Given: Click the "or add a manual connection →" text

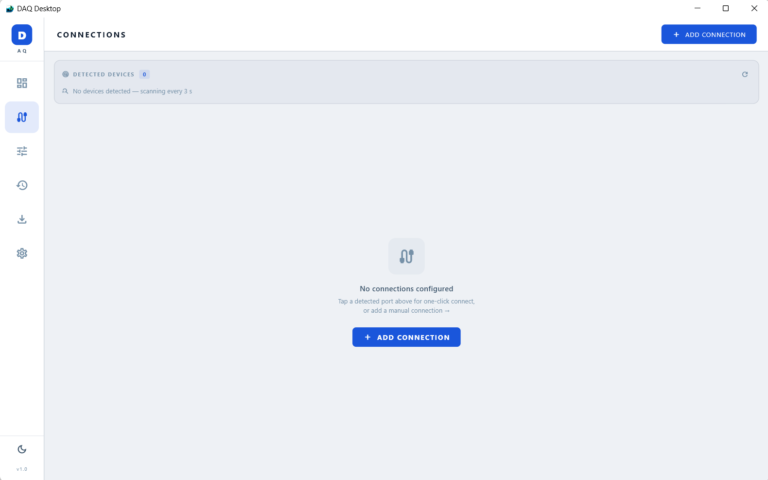Looking at the screenshot, I should (x=406, y=311).
